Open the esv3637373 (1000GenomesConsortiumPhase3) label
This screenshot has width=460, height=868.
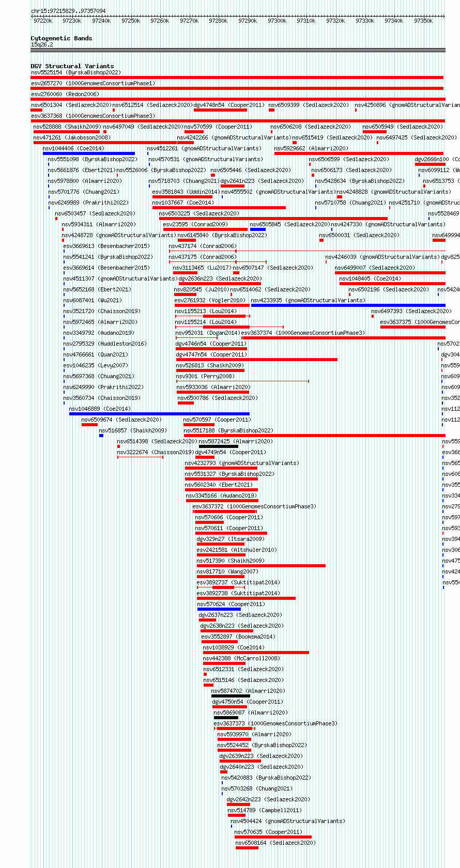275,723
